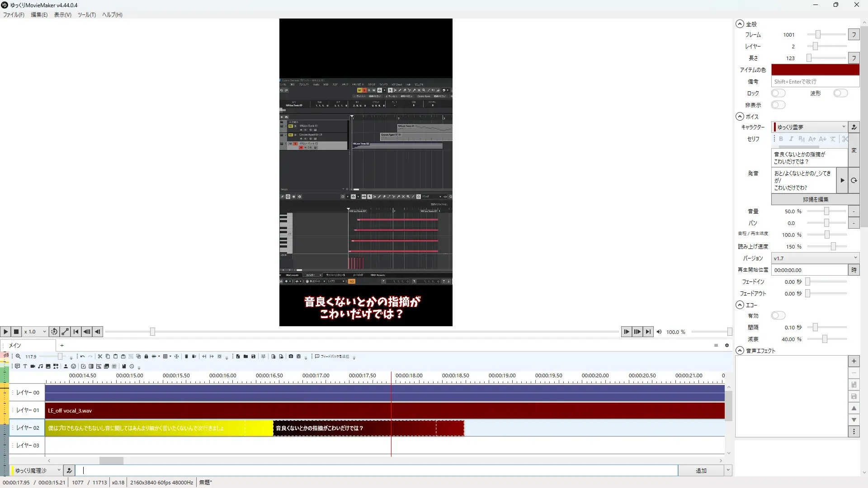Screen dimensions: 868x488
Task: Click the lock icon in timeline toolbar
Action: 146,357
